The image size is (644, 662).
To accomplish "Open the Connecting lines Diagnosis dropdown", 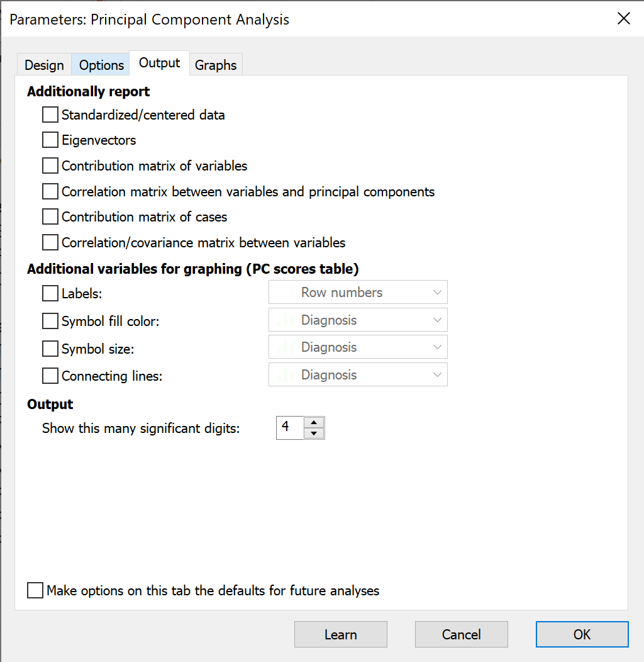I will [x=358, y=374].
